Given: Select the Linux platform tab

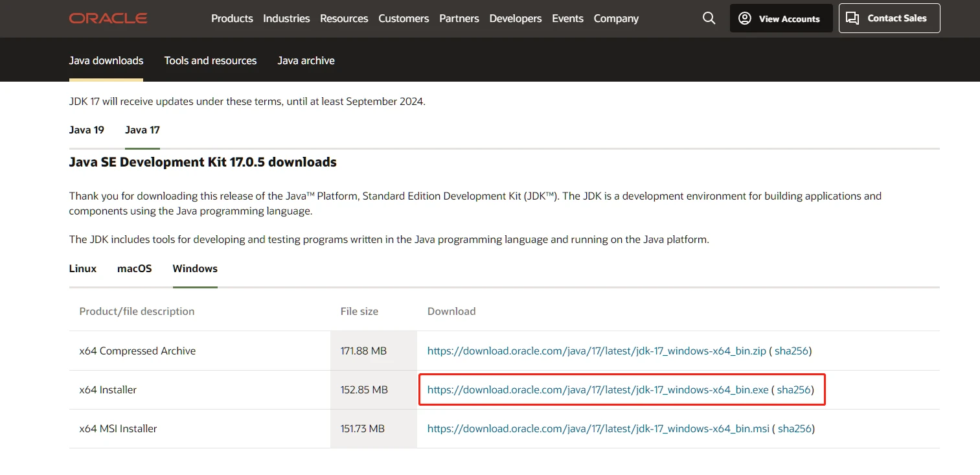Looking at the screenshot, I should pos(83,268).
